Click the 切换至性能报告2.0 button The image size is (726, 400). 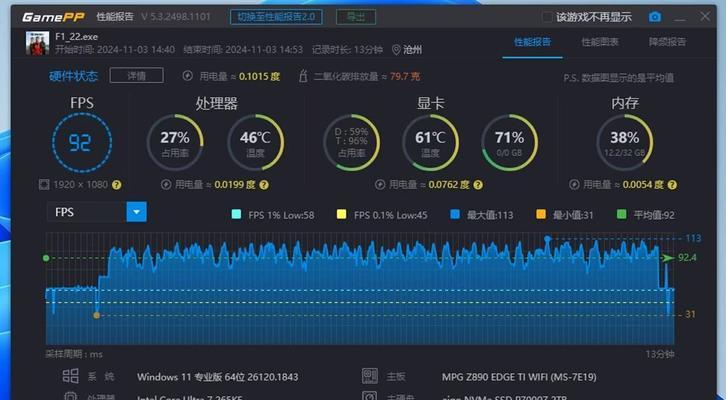click(276, 17)
